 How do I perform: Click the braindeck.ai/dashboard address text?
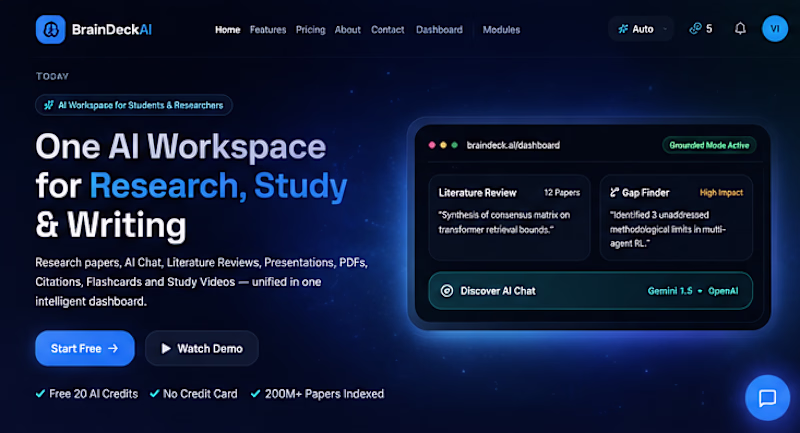click(x=513, y=145)
